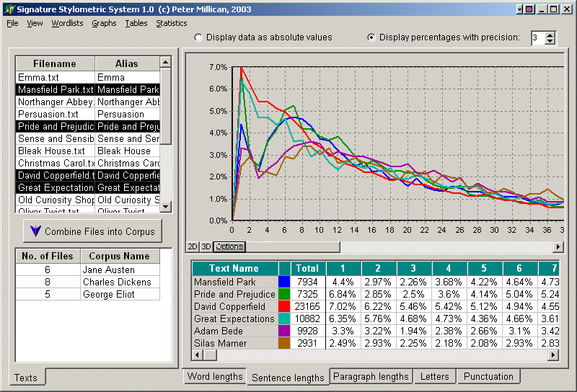Click Combine Files into Corpus button
The image size is (577, 392).
click(92, 231)
